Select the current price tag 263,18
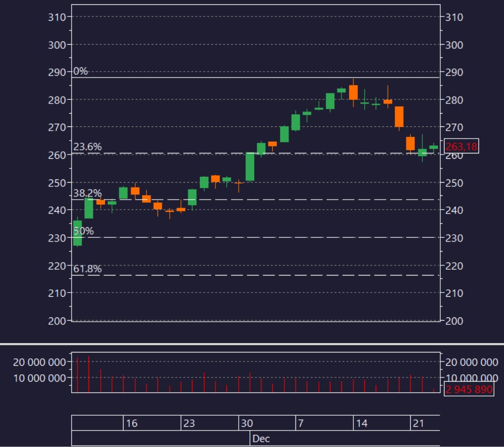Viewport: 504px width, 447px height. [461, 147]
